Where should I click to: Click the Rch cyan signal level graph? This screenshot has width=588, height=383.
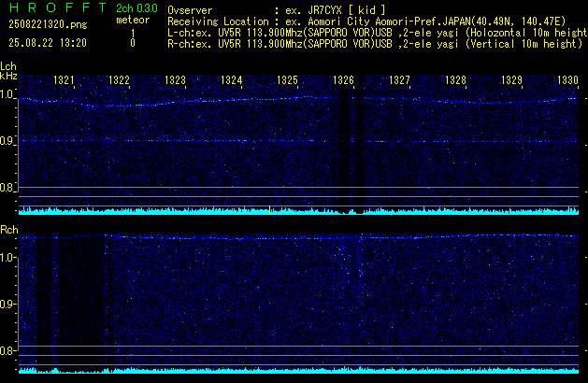point(298,370)
